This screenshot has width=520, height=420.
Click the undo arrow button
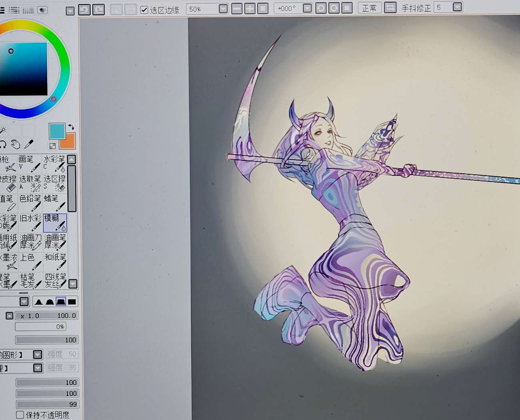[84, 9]
